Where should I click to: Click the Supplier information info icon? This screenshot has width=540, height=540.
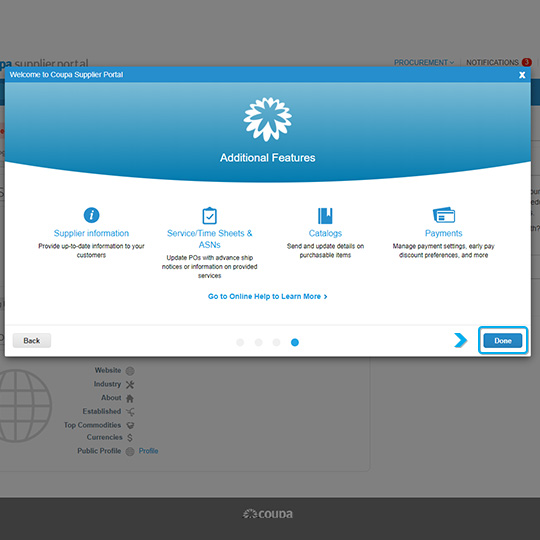pyautogui.click(x=91, y=215)
